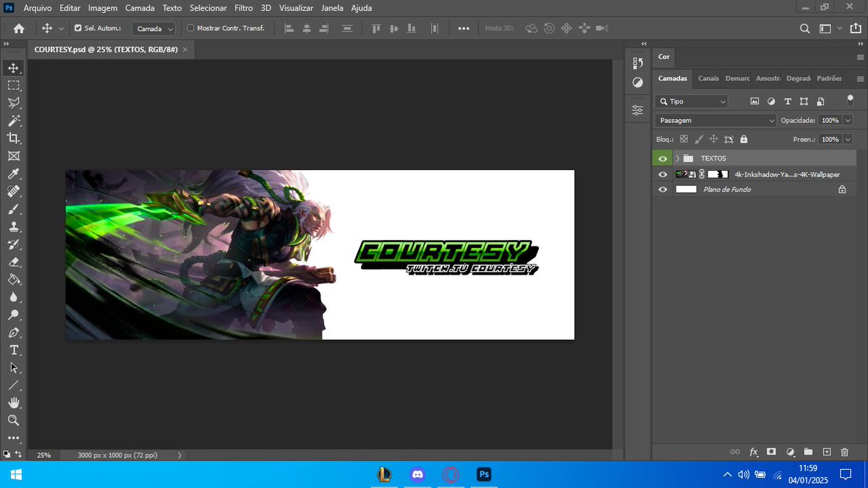Toggle lock all padlock in Bloq. row
Image resolution: width=868 pixels, height=488 pixels.
click(x=744, y=140)
